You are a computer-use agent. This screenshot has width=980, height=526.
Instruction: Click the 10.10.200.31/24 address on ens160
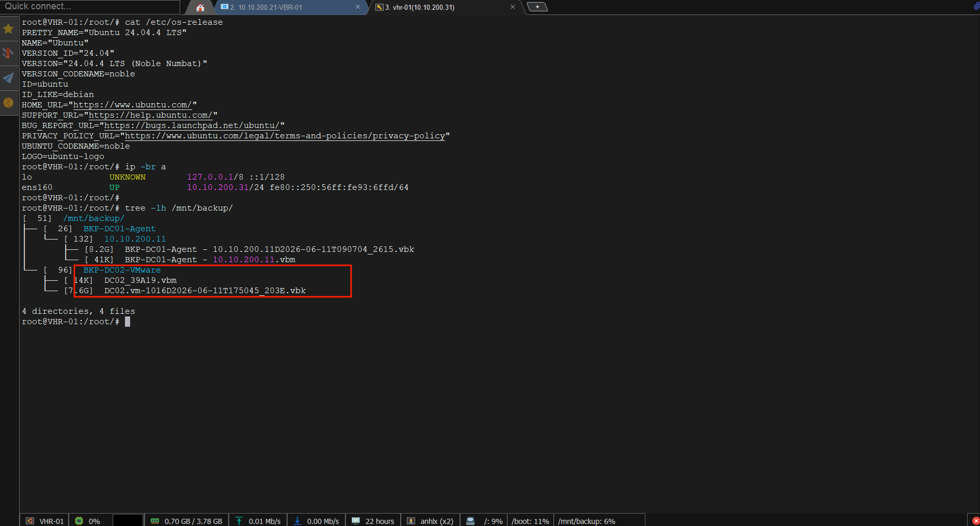pos(225,187)
